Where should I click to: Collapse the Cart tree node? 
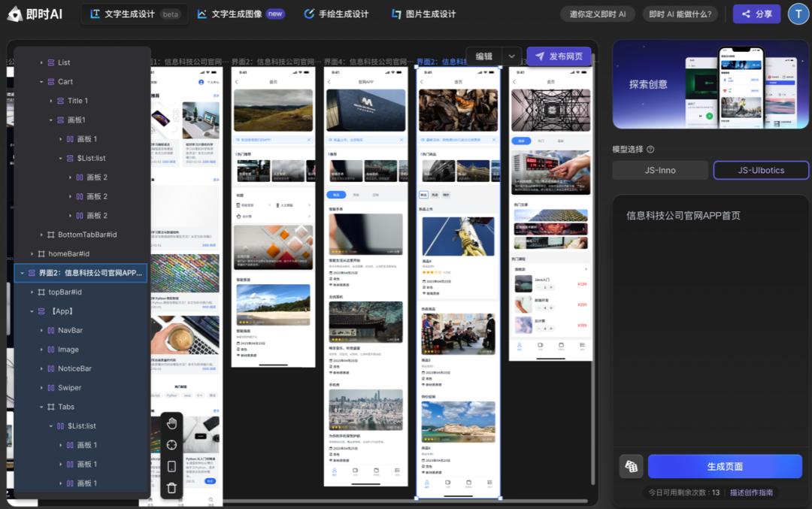41,81
